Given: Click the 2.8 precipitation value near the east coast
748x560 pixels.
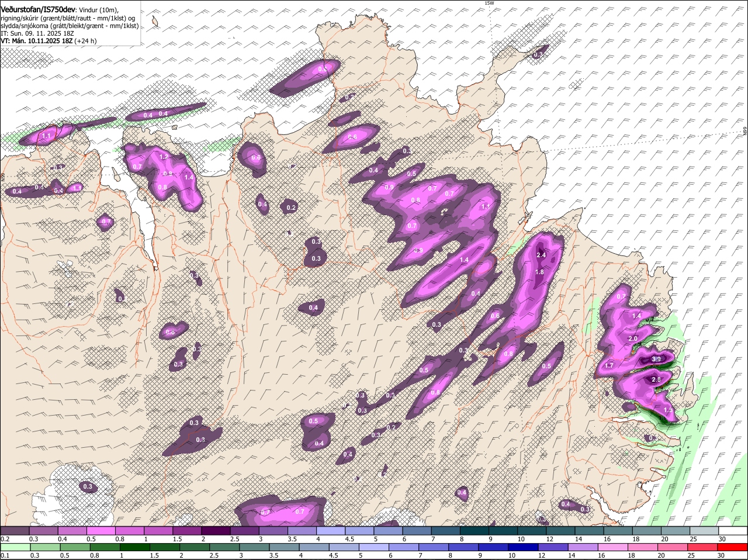Looking at the screenshot, I should coord(656,380).
